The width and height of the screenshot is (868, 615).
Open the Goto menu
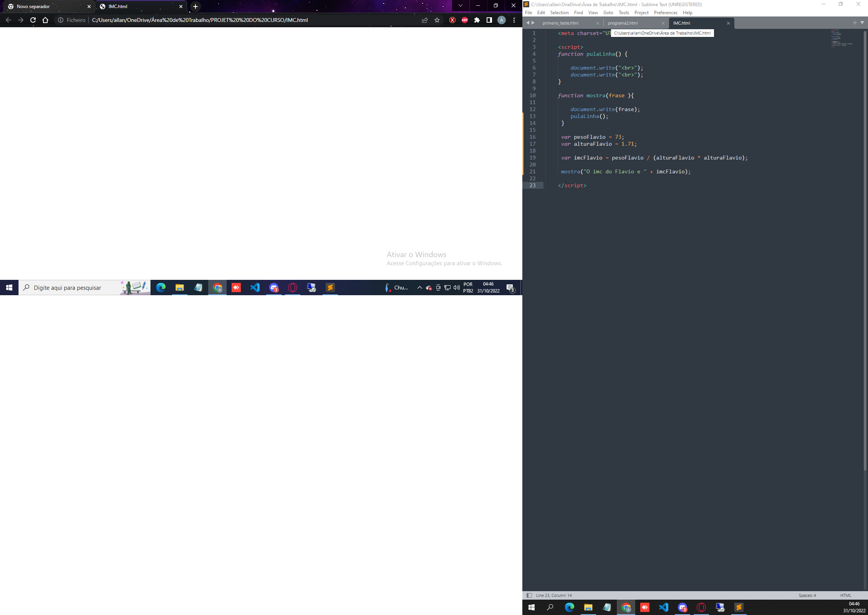tap(608, 13)
